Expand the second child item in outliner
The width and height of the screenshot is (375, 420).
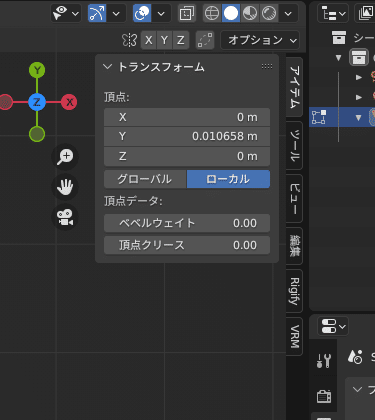pos(359,97)
